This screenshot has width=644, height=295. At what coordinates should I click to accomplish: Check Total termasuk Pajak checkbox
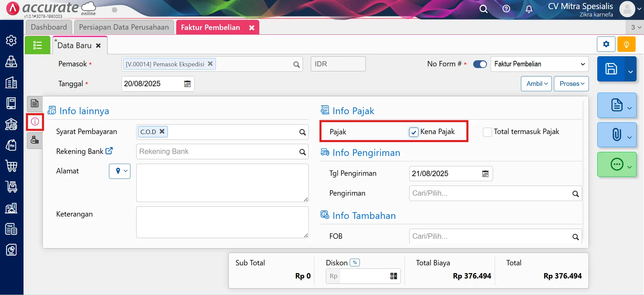(487, 132)
